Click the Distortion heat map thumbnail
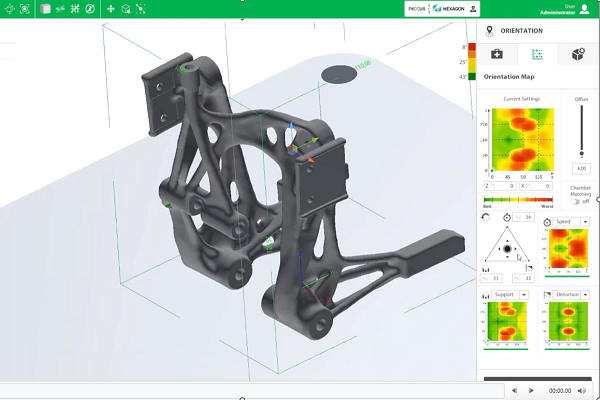 click(x=568, y=321)
